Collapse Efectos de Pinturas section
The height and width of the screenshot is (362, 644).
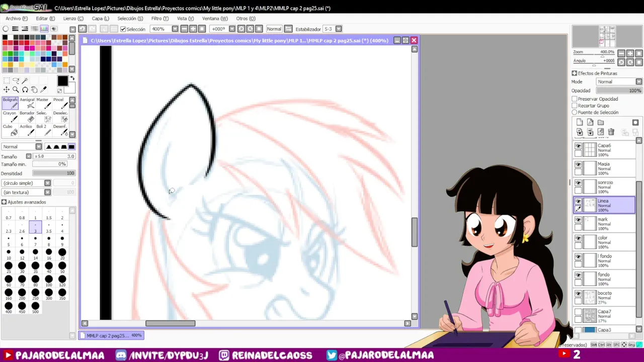pos(574,73)
